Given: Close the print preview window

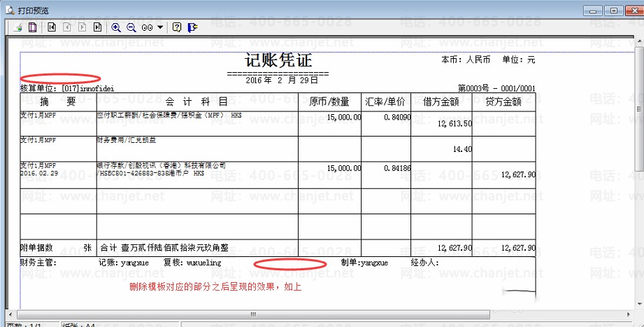Looking at the screenshot, I should coord(634,11).
